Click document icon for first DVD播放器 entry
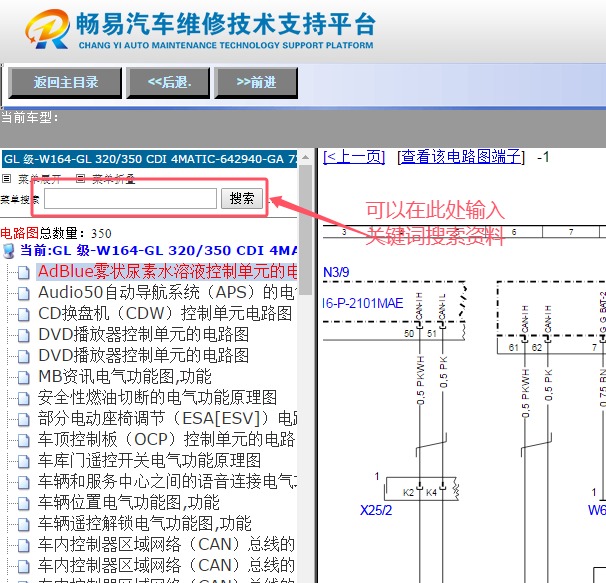 [24, 335]
